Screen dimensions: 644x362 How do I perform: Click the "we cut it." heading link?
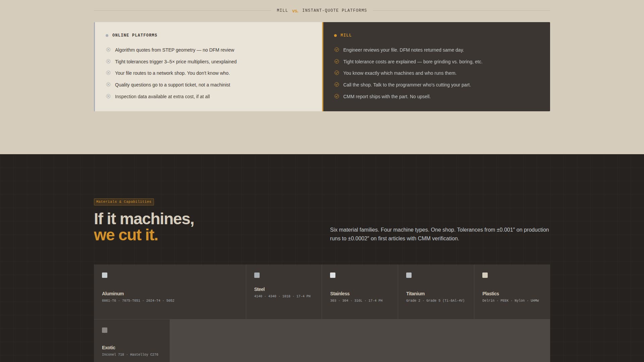[125, 236]
